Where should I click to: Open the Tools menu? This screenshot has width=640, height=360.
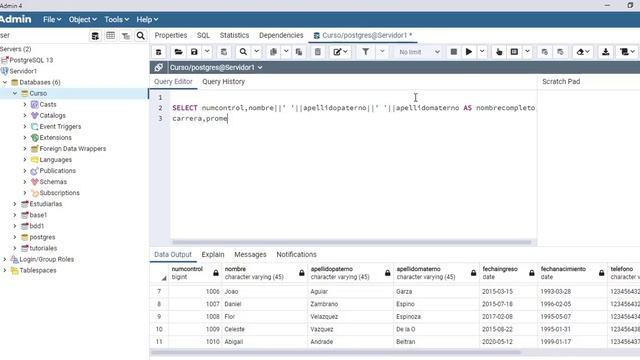coord(116,20)
